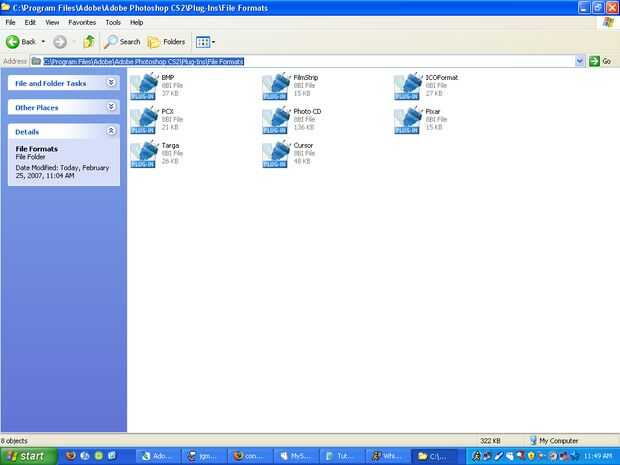Click the 'File Formats' details heading
The image size is (620, 465).
pyautogui.click(x=37, y=149)
